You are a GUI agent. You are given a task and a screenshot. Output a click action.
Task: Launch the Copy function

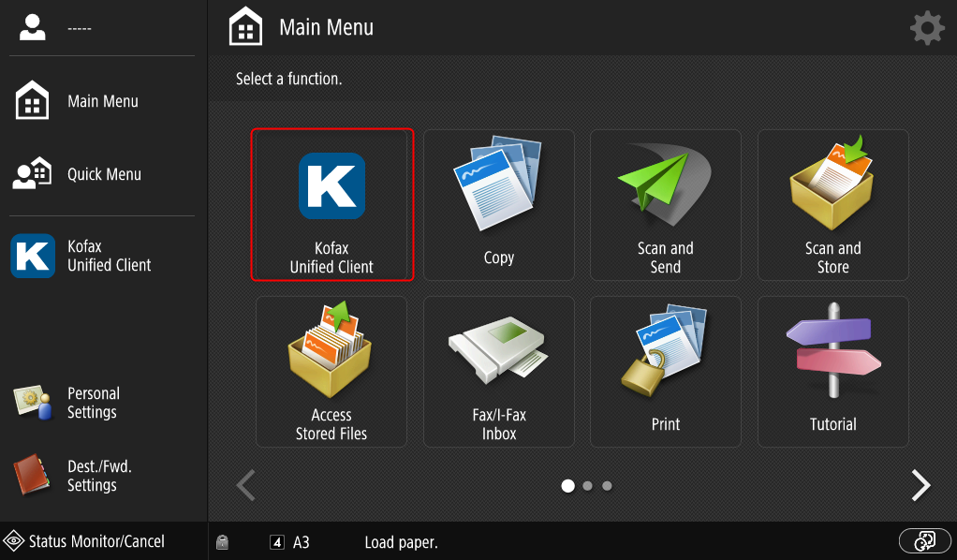point(498,205)
